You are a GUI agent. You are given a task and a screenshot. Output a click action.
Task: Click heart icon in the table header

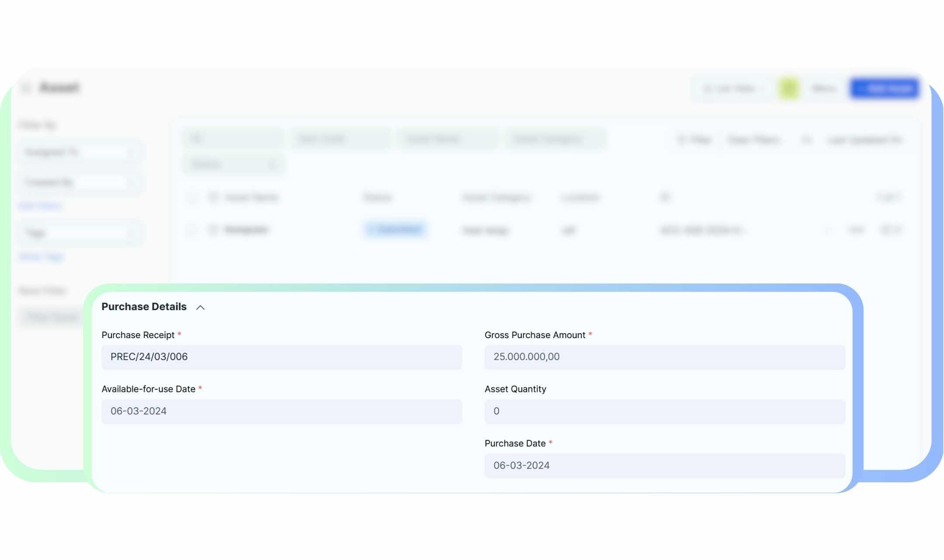(x=213, y=197)
